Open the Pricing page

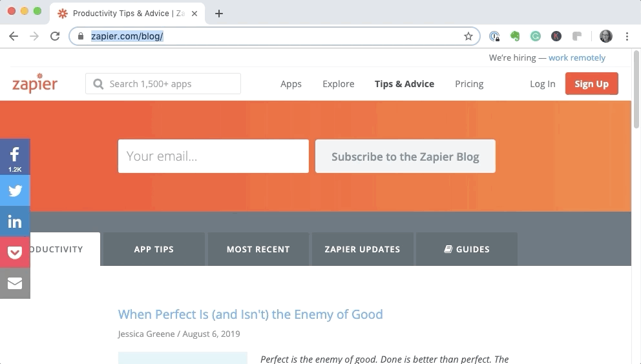469,84
